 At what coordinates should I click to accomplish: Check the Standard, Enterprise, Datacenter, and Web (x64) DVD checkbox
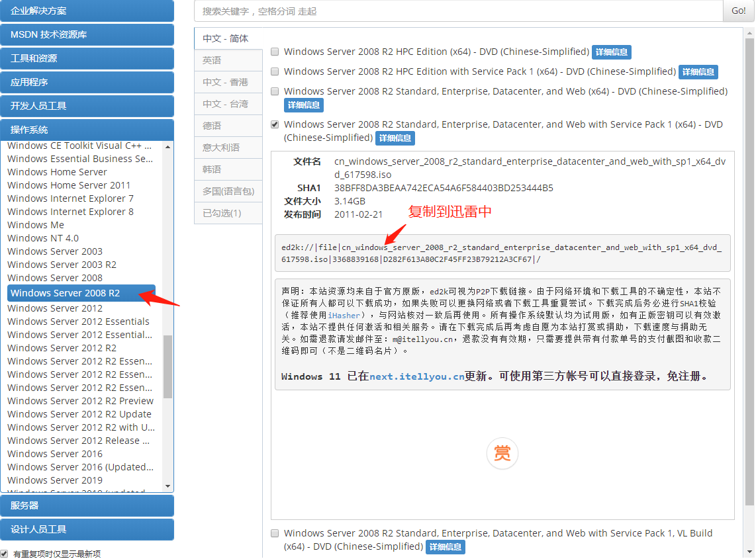coord(275,91)
